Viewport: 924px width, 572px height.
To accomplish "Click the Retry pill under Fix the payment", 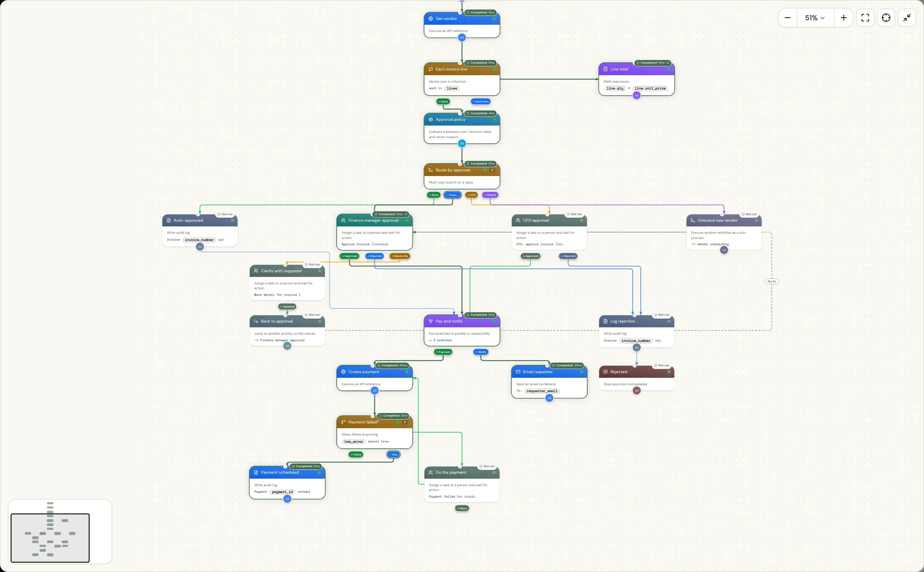I will [x=462, y=508].
